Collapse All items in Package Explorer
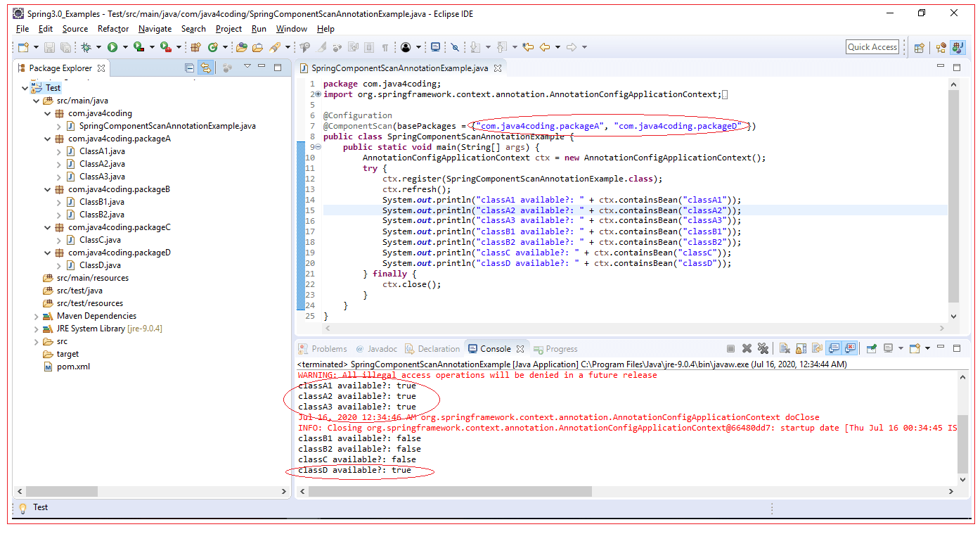This screenshot has height=553, width=980. 188,68
